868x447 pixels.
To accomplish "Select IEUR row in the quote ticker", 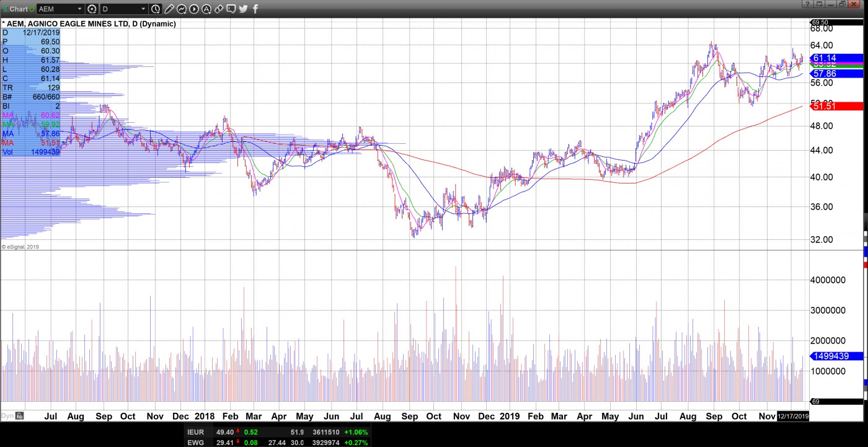I will (278, 432).
